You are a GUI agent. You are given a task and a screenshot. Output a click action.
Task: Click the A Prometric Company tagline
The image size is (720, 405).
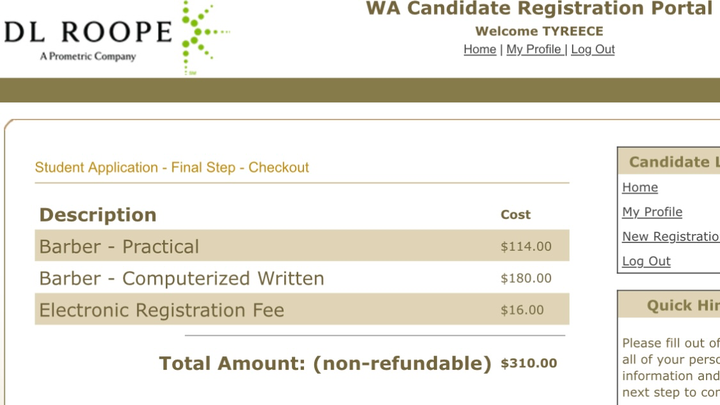tap(88, 56)
